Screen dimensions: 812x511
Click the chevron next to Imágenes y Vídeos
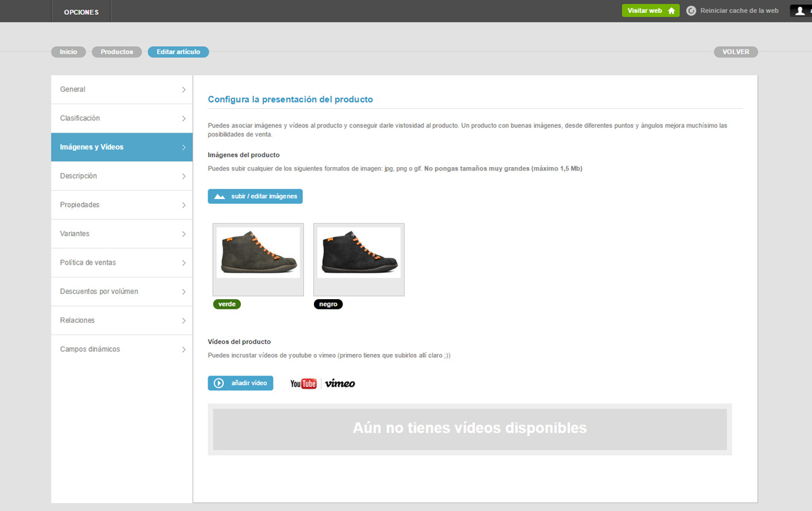click(183, 147)
